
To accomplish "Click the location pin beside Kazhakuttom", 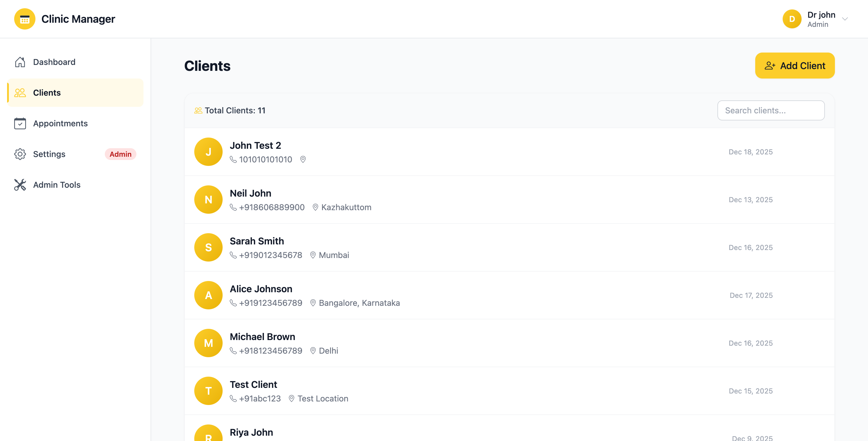I will click(315, 207).
